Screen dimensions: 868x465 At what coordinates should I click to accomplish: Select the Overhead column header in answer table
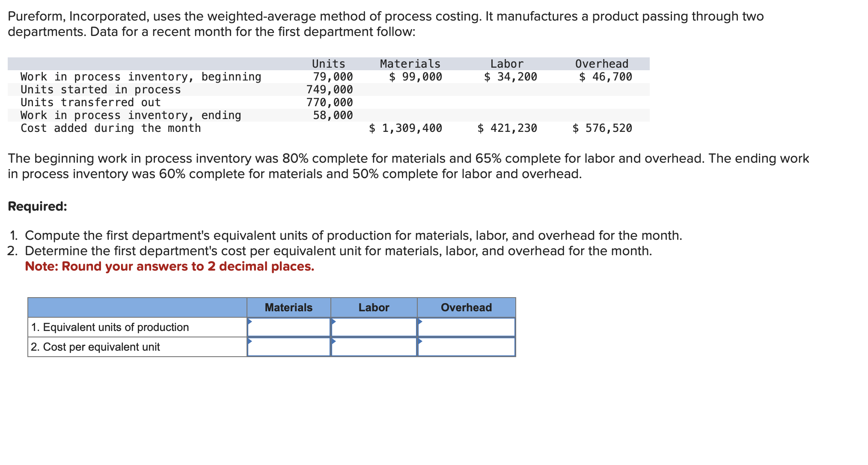466,307
